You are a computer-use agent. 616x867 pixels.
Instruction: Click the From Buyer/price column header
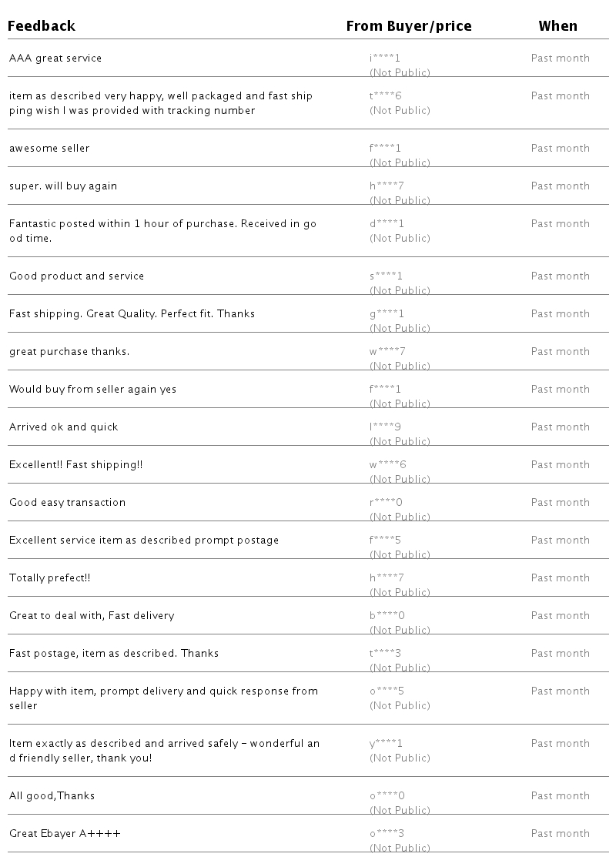pos(409,26)
